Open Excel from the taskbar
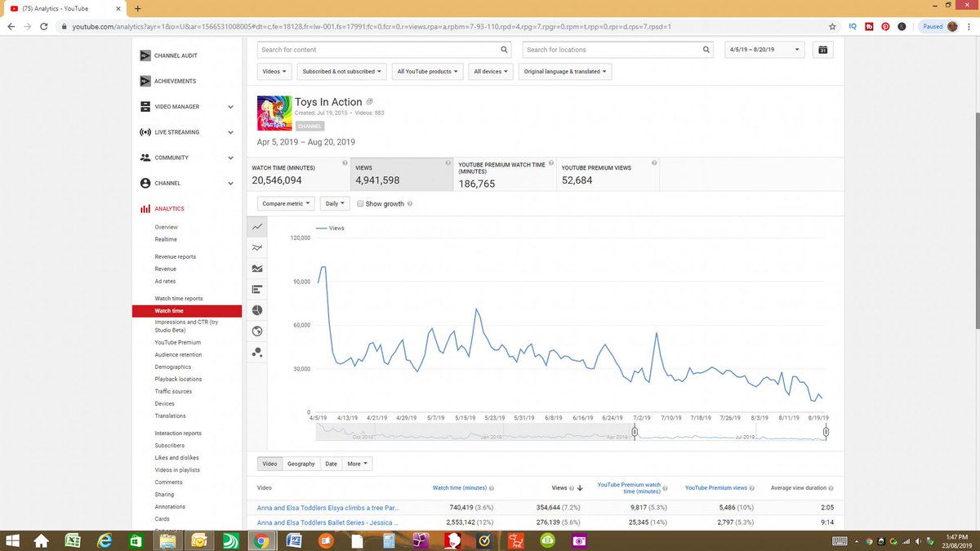Viewport: 980px width, 551px height. (x=73, y=540)
